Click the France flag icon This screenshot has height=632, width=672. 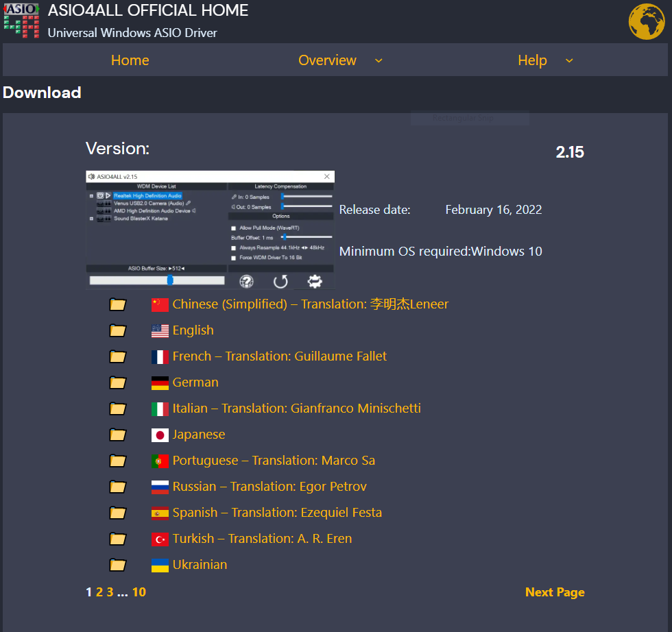pyautogui.click(x=160, y=357)
